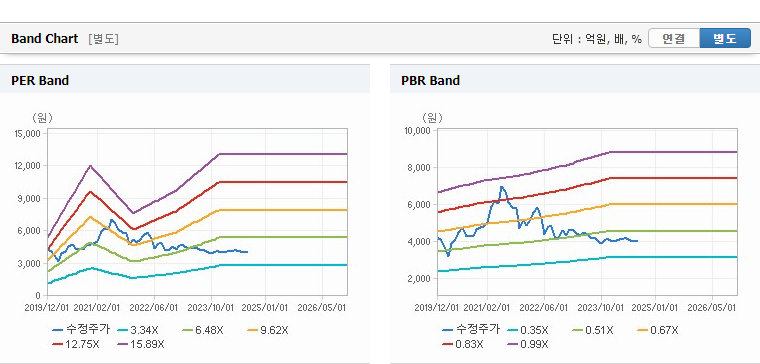The height and width of the screenshot is (364, 760).
Task: Click 2022/06/01 date label in PER chart
Action: coord(155,308)
